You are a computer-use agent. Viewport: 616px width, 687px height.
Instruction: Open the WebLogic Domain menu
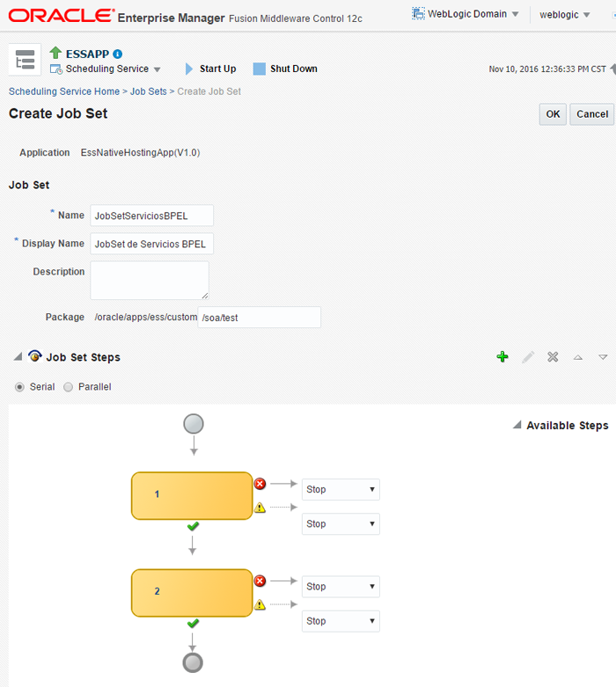pyautogui.click(x=466, y=14)
